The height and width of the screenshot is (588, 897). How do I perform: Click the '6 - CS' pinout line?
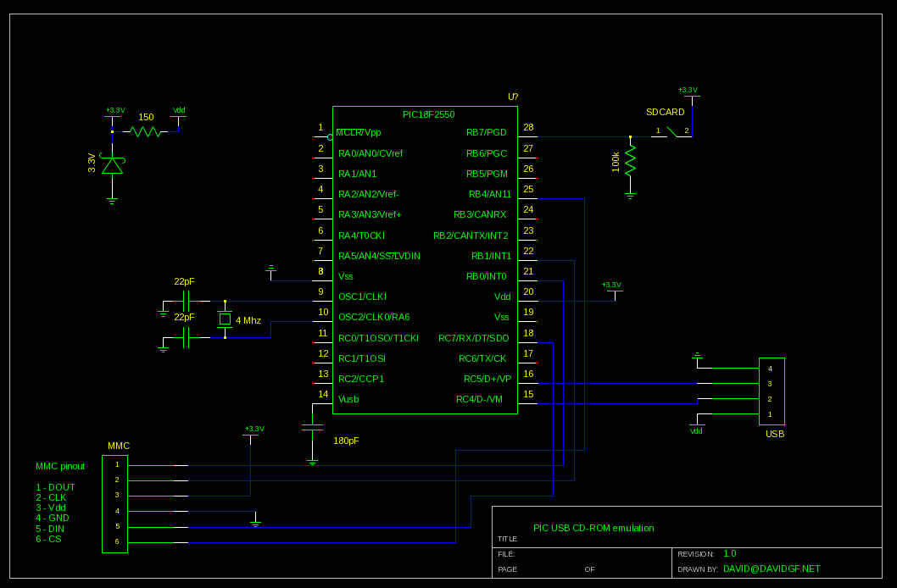pyautogui.click(x=48, y=540)
